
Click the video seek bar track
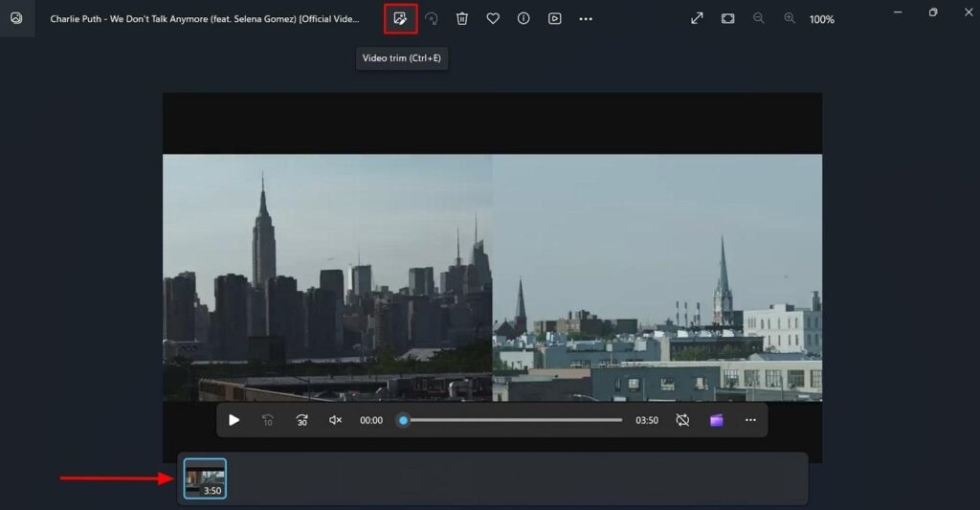coord(515,420)
